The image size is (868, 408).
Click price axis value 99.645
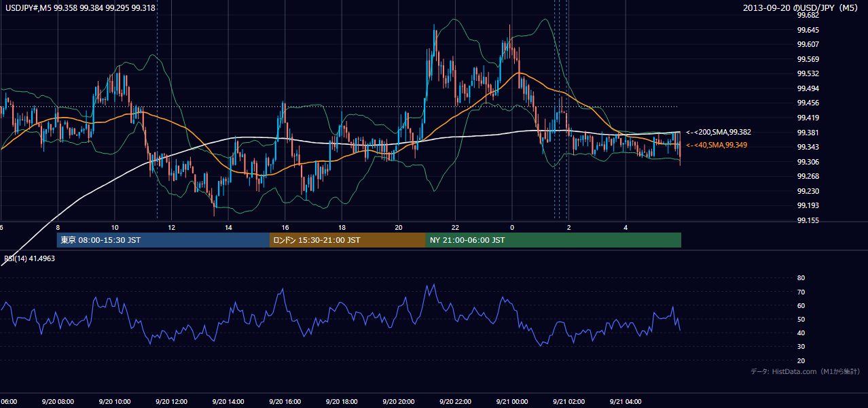point(808,30)
